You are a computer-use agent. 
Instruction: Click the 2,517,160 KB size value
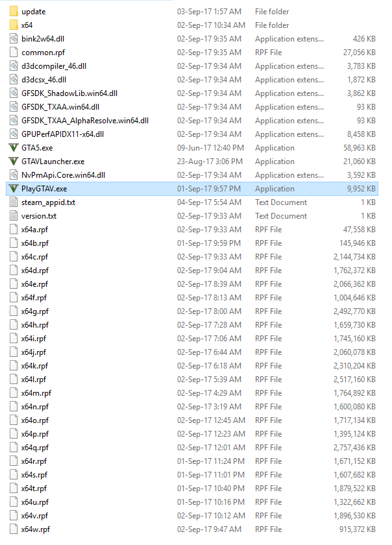pos(354,379)
